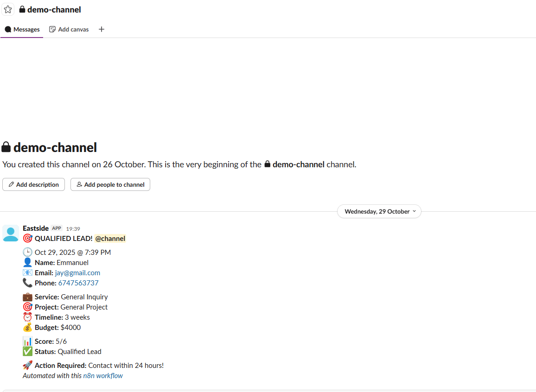Switch to the Messages tab
Image resolution: width=536 pixels, height=392 pixels.
tap(22, 29)
